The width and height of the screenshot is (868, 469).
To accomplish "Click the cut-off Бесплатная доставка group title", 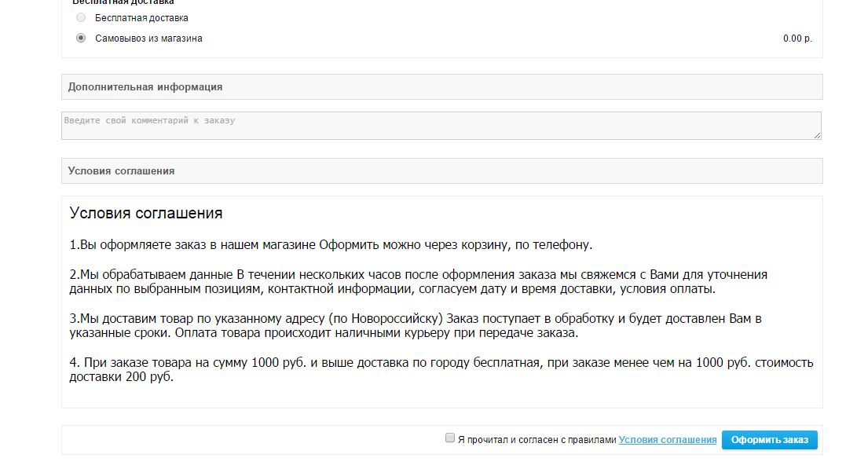I will click(x=123, y=3).
